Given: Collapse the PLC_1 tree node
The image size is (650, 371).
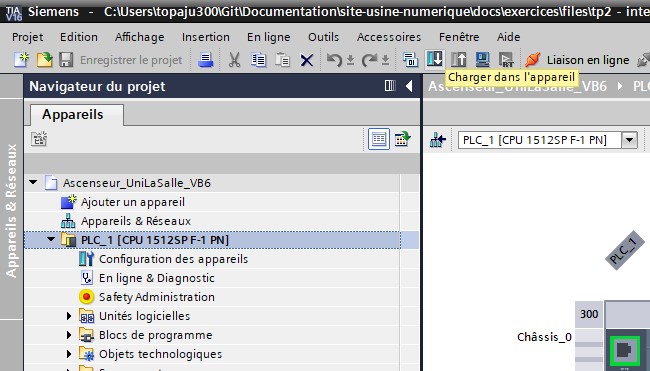Looking at the screenshot, I should [x=51, y=239].
